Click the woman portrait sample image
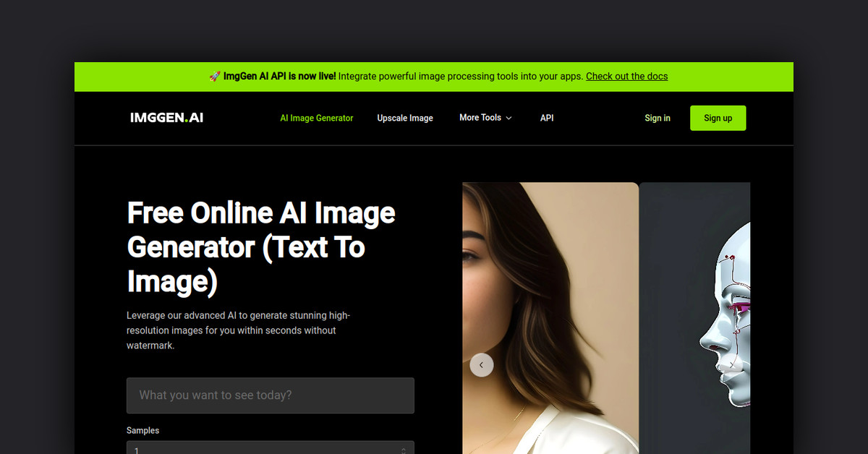Image resolution: width=868 pixels, height=454 pixels. [550, 289]
